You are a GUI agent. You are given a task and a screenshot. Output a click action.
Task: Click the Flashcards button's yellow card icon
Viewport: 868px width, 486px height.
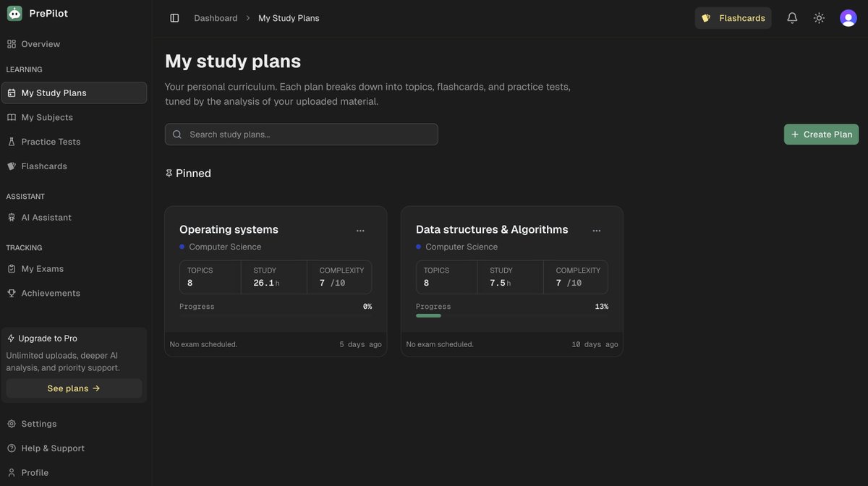(706, 18)
